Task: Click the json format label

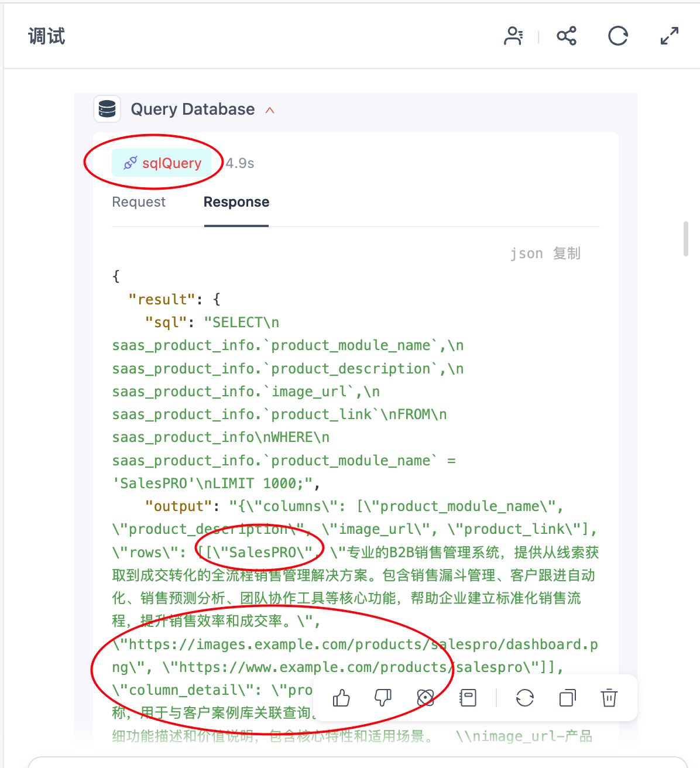Action: coord(527,253)
